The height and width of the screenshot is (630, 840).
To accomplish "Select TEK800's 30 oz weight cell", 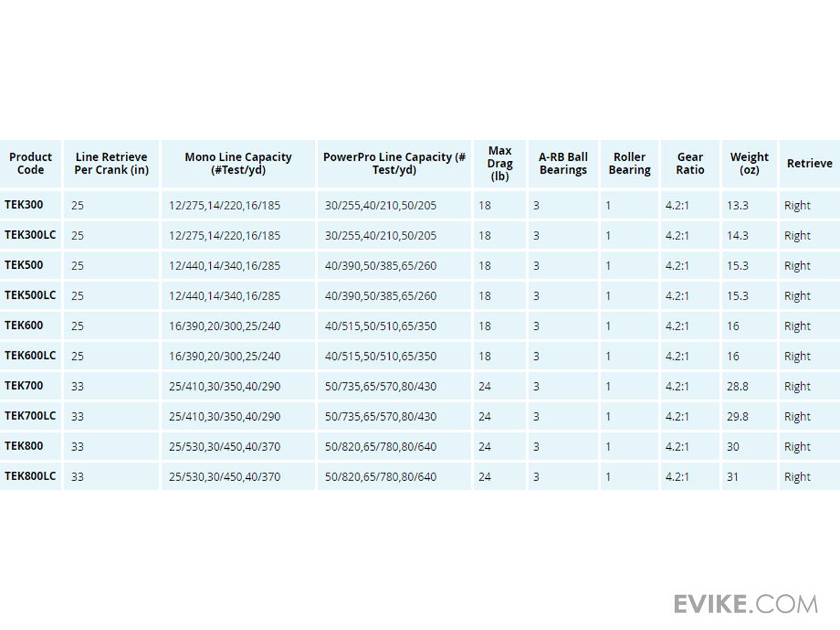I will pos(733,447).
